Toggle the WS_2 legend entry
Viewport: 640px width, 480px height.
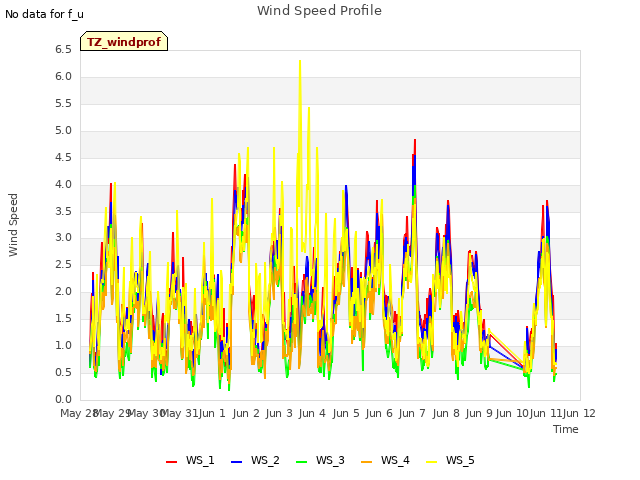255,460
